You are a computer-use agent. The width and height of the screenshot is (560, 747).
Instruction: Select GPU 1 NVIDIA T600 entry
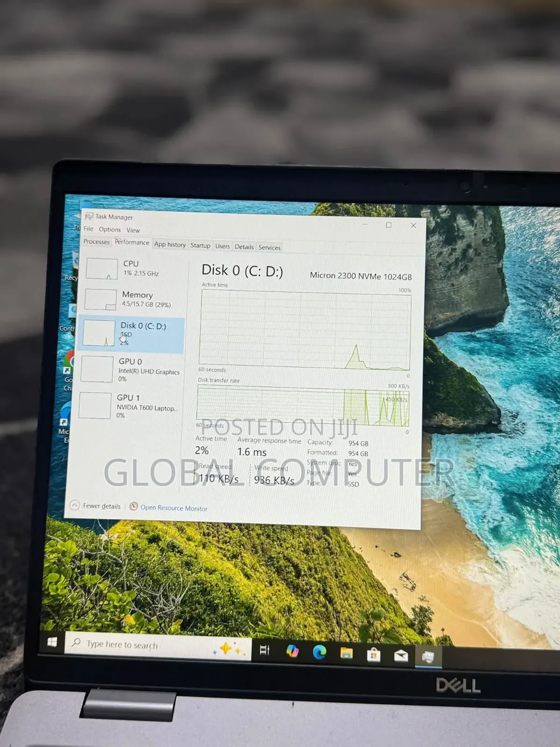pyautogui.click(x=129, y=406)
